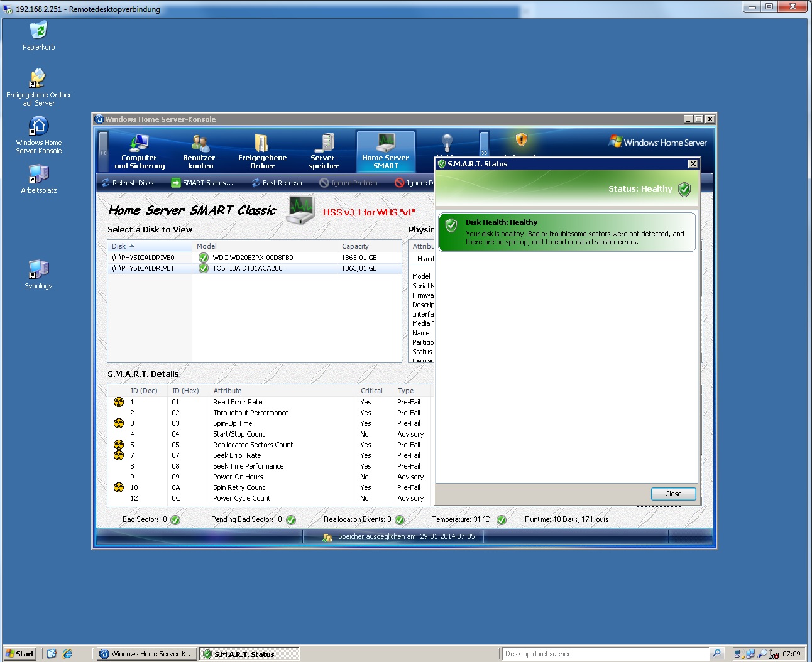
Task: Click the critical warning icon for Read Error Rate
Action: 119,402
